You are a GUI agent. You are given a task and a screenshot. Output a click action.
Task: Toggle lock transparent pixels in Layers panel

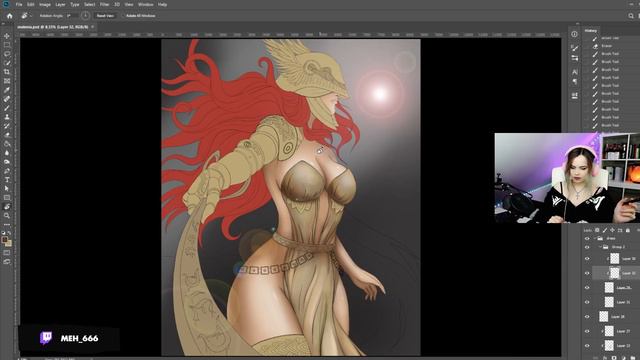pyautogui.click(x=597, y=230)
